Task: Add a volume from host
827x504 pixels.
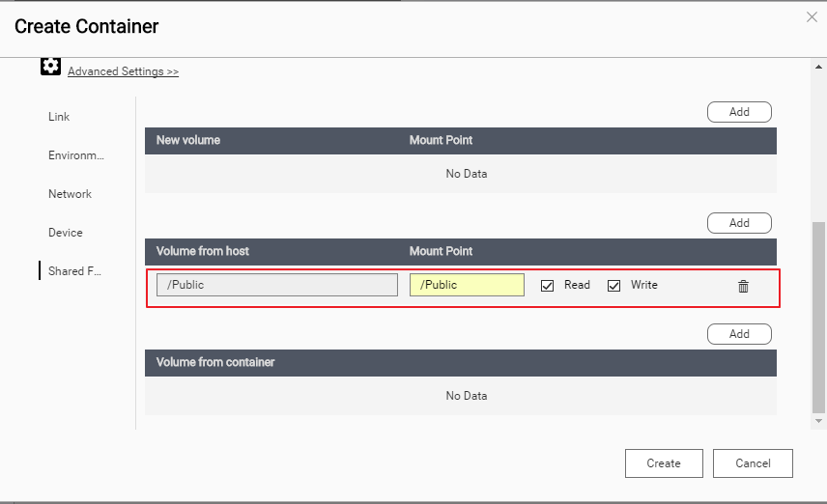Action: point(739,223)
